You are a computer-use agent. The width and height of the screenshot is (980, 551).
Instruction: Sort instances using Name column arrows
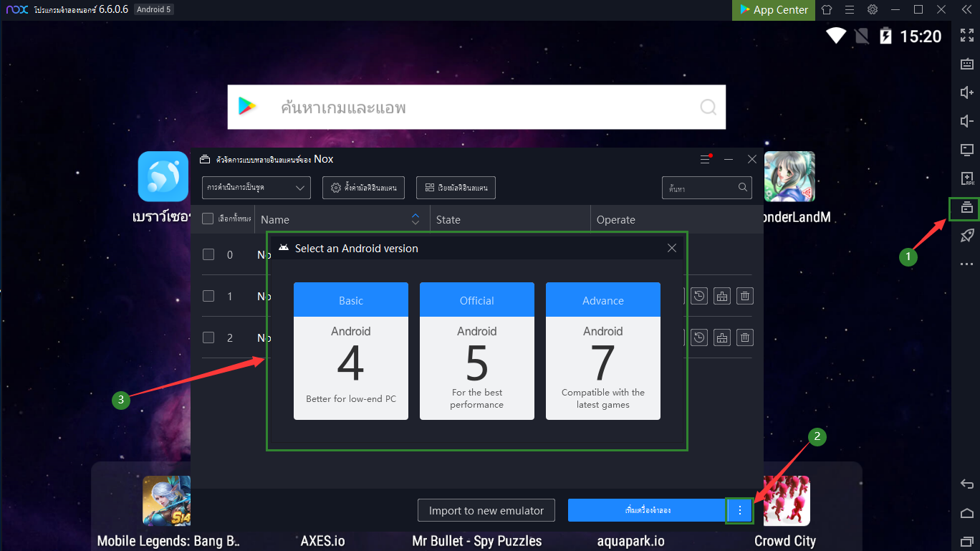tap(415, 219)
